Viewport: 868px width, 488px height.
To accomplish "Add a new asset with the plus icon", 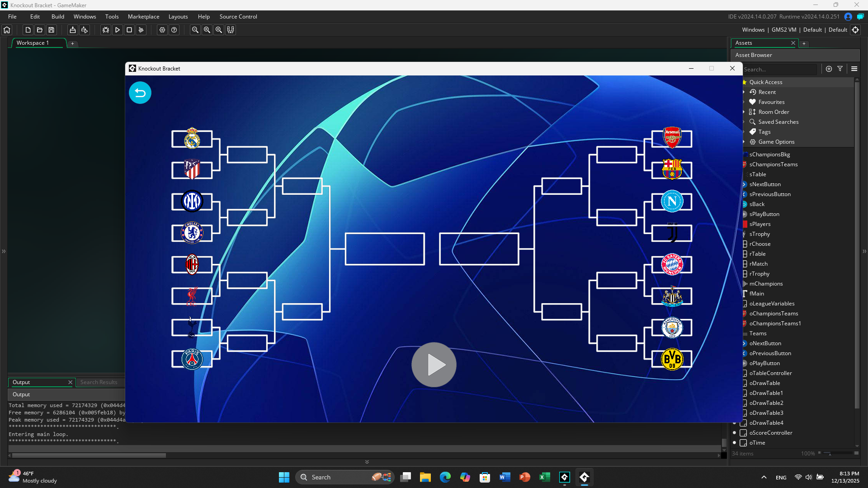I will [x=829, y=69].
